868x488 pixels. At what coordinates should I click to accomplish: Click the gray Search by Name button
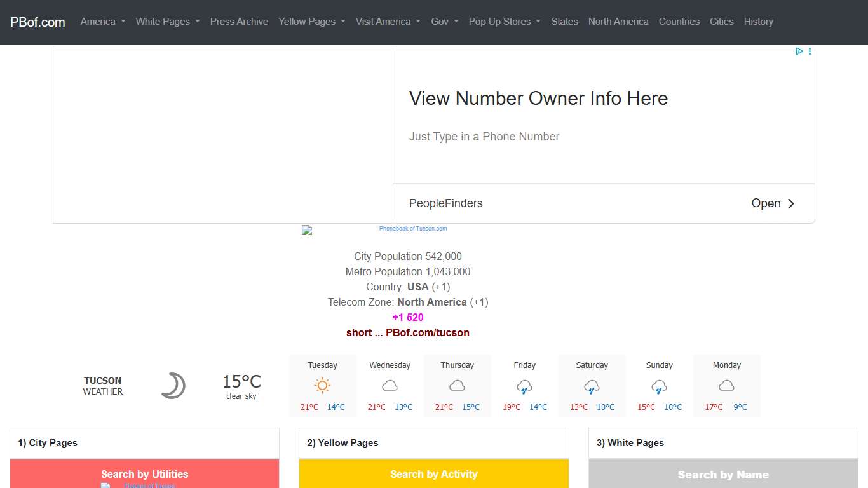pos(722,474)
